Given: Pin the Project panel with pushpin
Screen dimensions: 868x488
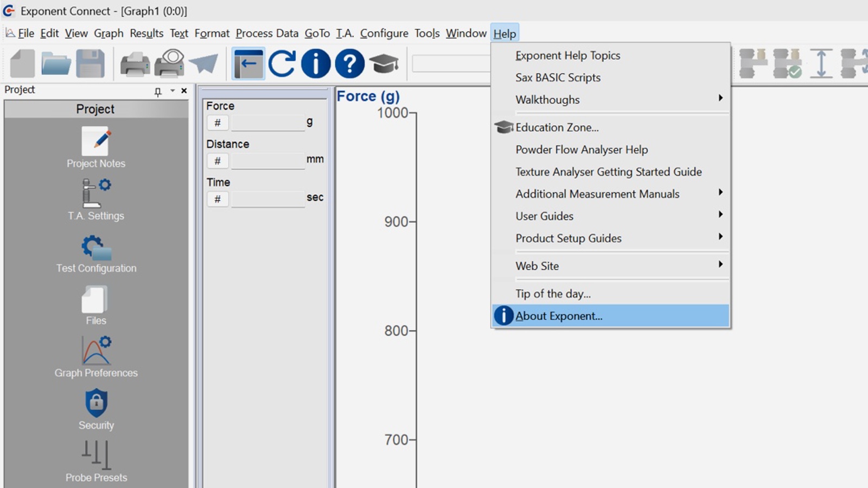Looking at the screenshot, I should pyautogui.click(x=158, y=91).
